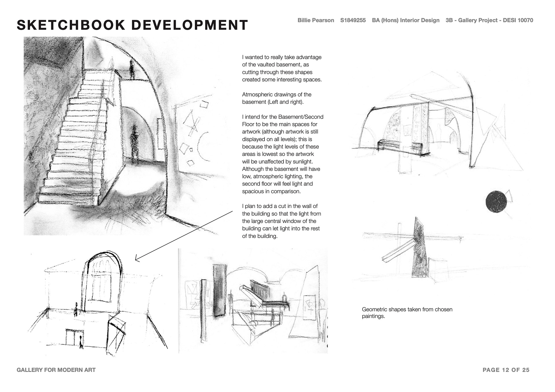
Task: Click the large charcoal staircase drawing
Action: pos(124,136)
